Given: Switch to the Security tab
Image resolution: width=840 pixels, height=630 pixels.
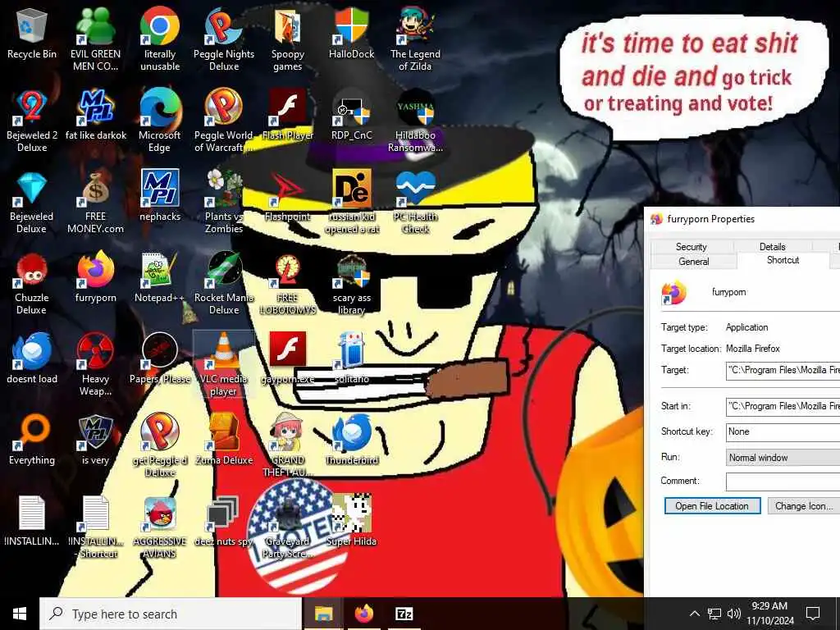Looking at the screenshot, I should [691, 246].
